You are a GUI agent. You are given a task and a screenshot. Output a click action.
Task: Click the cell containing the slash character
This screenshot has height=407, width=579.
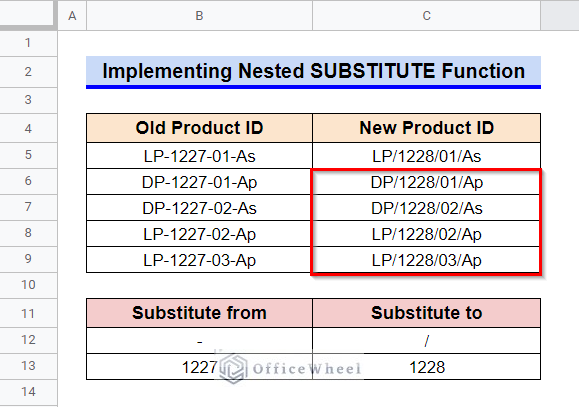426,341
